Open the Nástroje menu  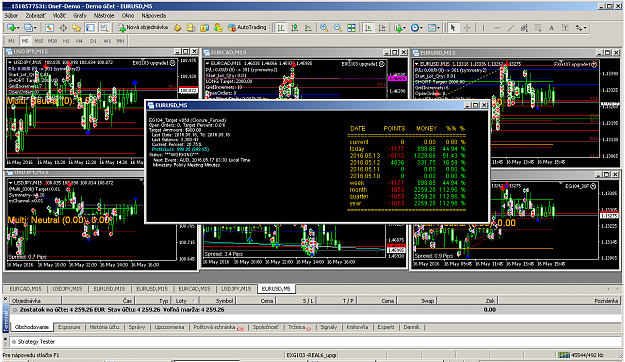(x=104, y=16)
